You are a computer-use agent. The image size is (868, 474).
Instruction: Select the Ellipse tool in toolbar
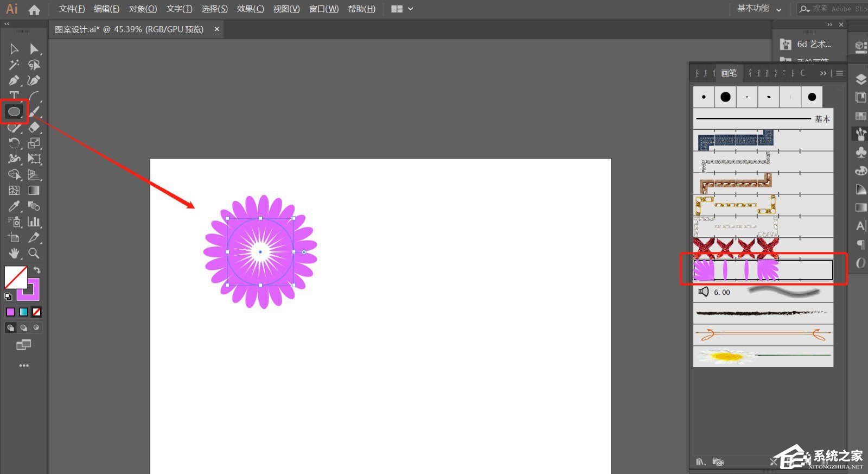pyautogui.click(x=14, y=112)
